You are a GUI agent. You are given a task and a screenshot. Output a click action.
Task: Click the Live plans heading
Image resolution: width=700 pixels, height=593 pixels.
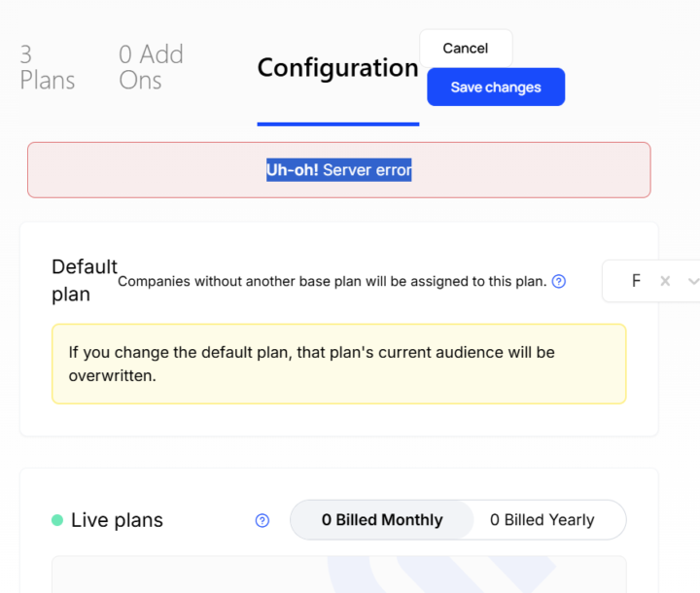[117, 520]
